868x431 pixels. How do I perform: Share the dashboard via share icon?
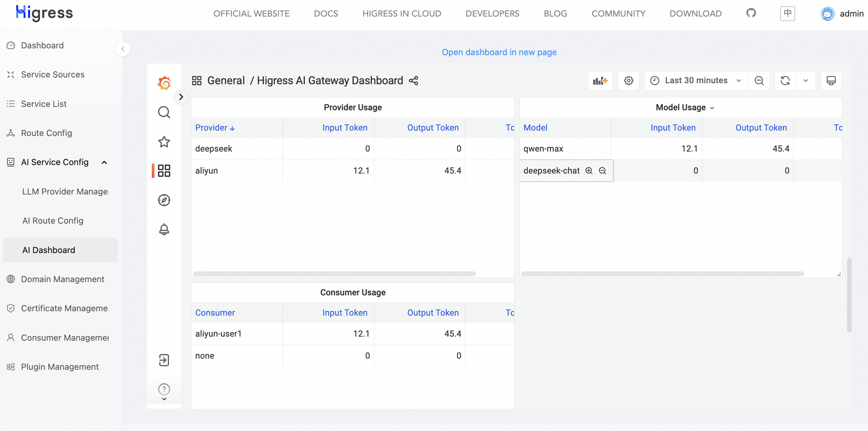[x=414, y=81]
